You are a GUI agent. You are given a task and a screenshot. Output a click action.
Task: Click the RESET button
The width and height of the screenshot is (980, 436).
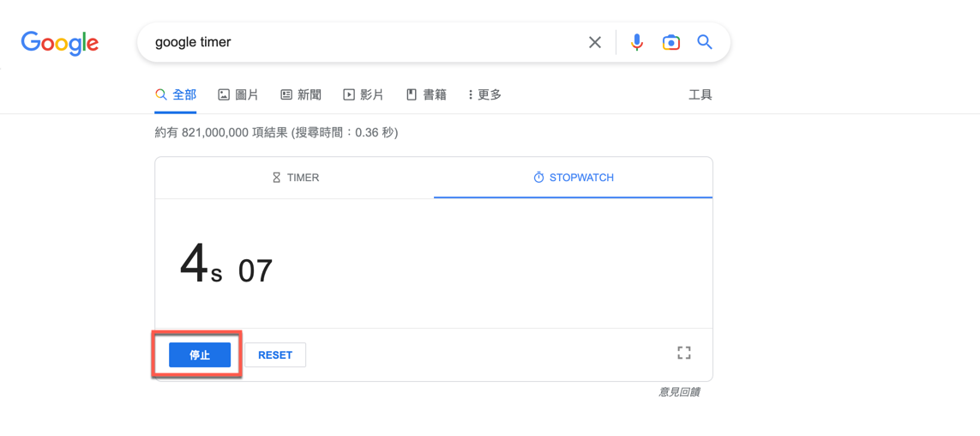(275, 354)
